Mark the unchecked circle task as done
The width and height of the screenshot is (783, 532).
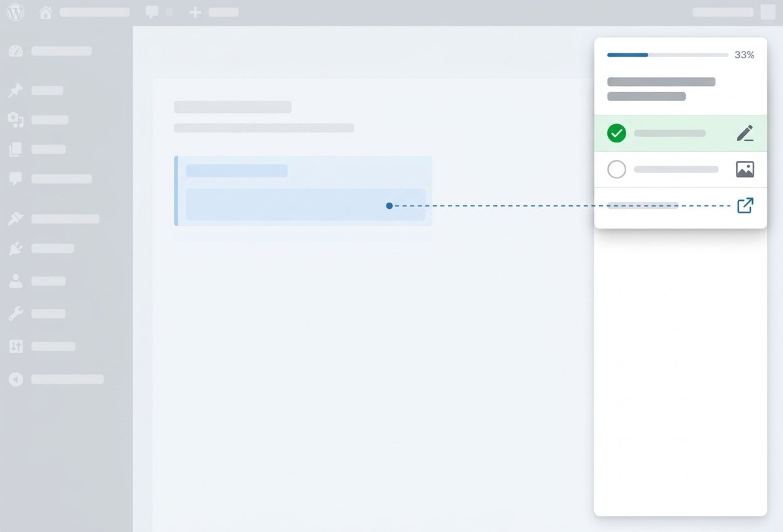point(617,169)
